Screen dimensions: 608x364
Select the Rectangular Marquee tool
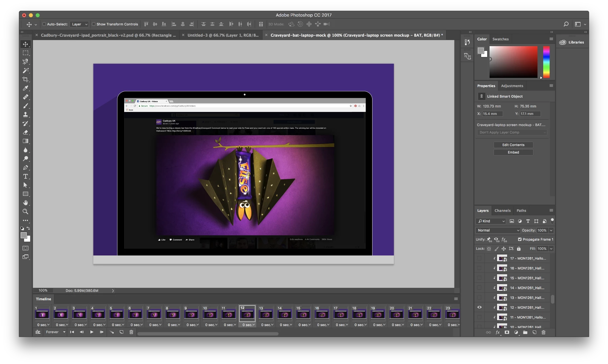pyautogui.click(x=25, y=53)
